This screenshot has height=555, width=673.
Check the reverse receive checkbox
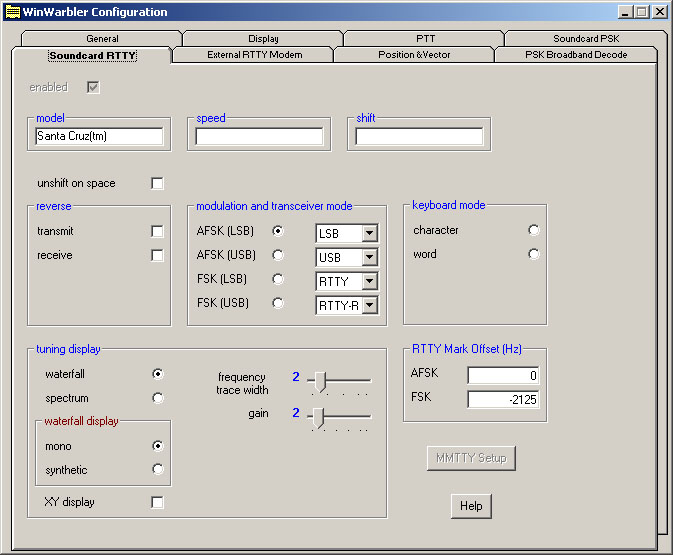(x=157, y=255)
